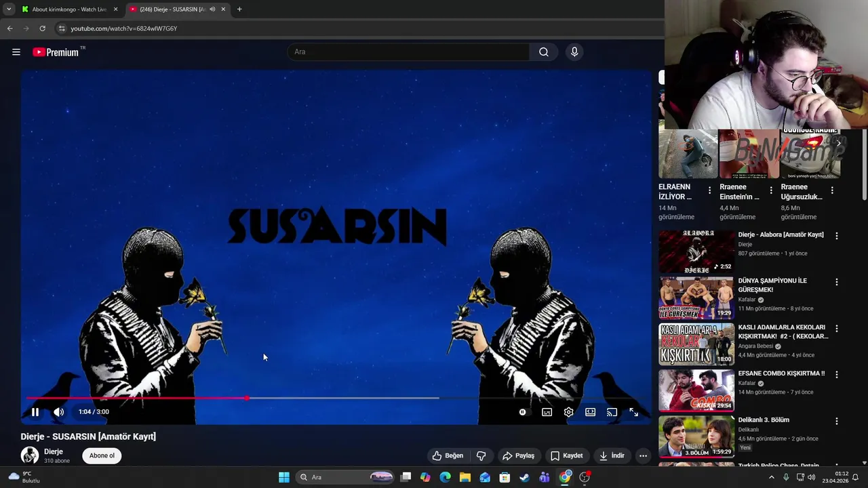Open menu for 'KASLI ADAMLARLA KEKOLARI' video
Screen dimensions: 868x488
tap(836, 329)
